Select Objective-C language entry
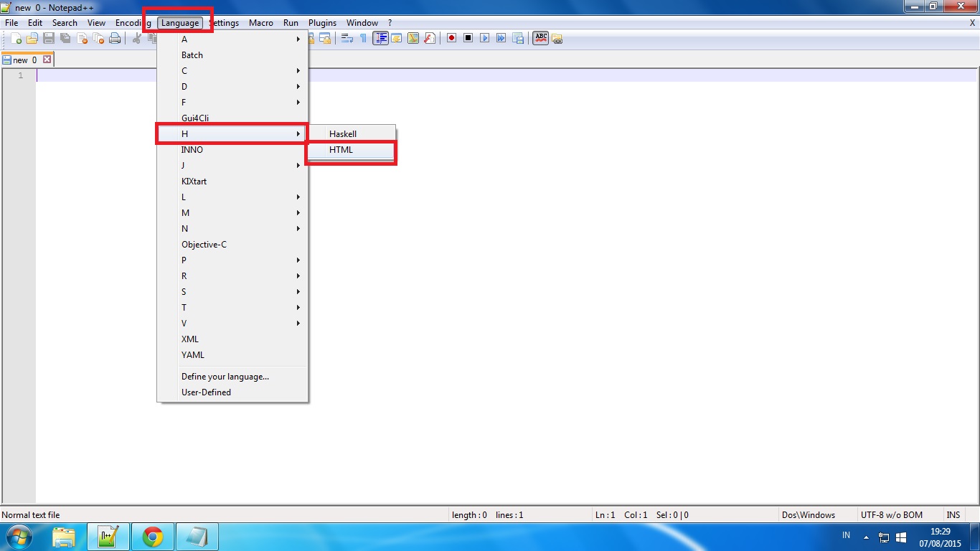Image resolution: width=980 pixels, height=551 pixels. tap(233, 245)
